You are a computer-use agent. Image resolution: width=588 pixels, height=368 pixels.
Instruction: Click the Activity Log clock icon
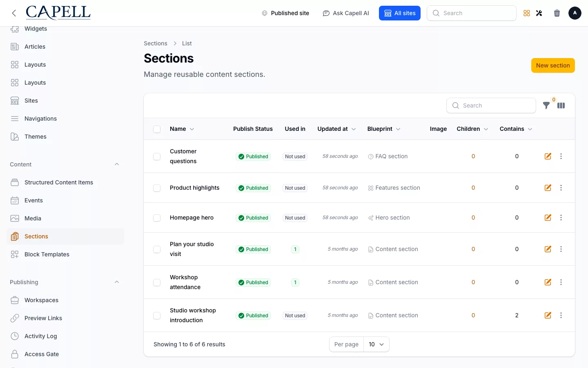tap(15, 336)
